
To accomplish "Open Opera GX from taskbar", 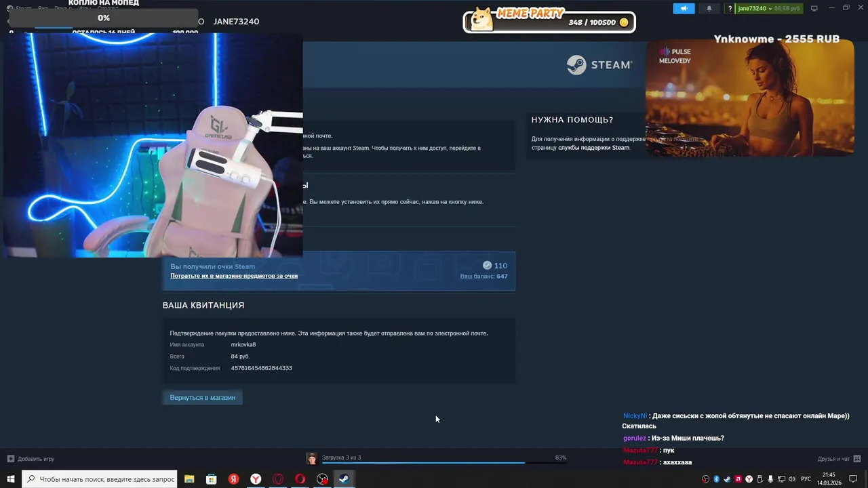I will [x=278, y=479].
